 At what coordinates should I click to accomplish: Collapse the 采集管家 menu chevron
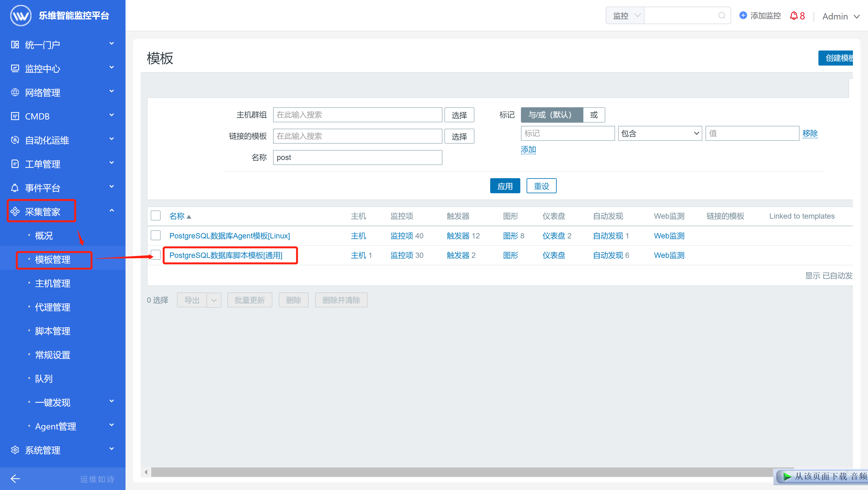click(x=111, y=210)
